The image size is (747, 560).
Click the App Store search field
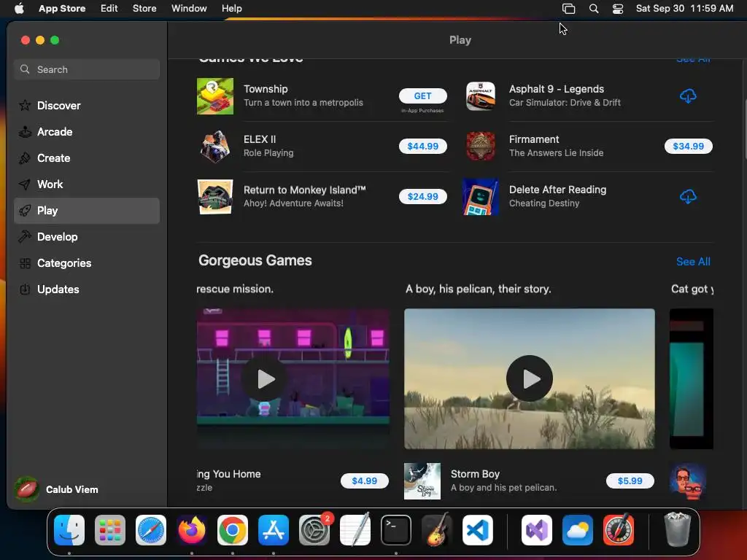click(87, 69)
